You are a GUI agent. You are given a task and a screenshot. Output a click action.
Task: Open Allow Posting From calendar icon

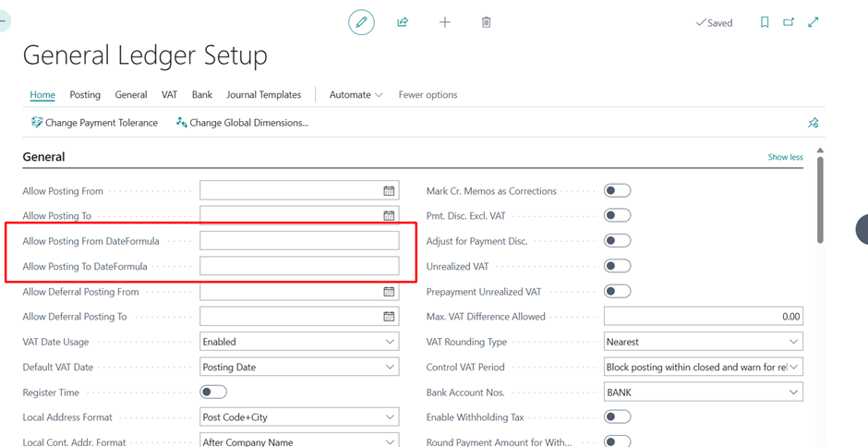click(389, 190)
